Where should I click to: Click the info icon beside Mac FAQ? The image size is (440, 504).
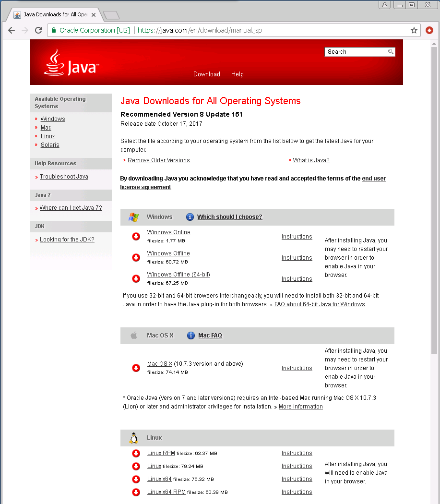(191, 335)
